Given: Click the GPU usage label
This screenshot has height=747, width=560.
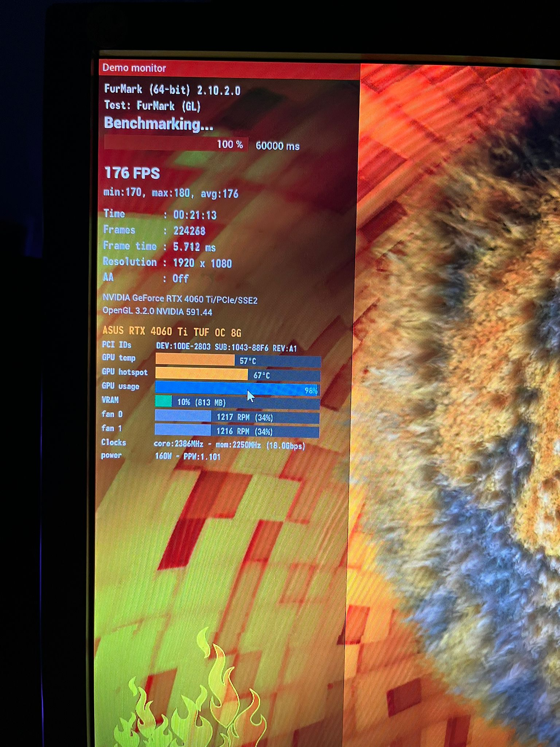Looking at the screenshot, I should [x=121, y=386].
